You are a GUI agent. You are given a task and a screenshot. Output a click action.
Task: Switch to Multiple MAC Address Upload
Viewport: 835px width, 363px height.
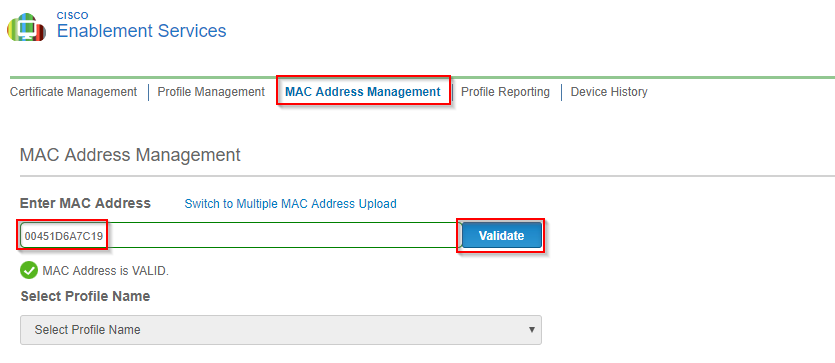click(x=290, y=204)
